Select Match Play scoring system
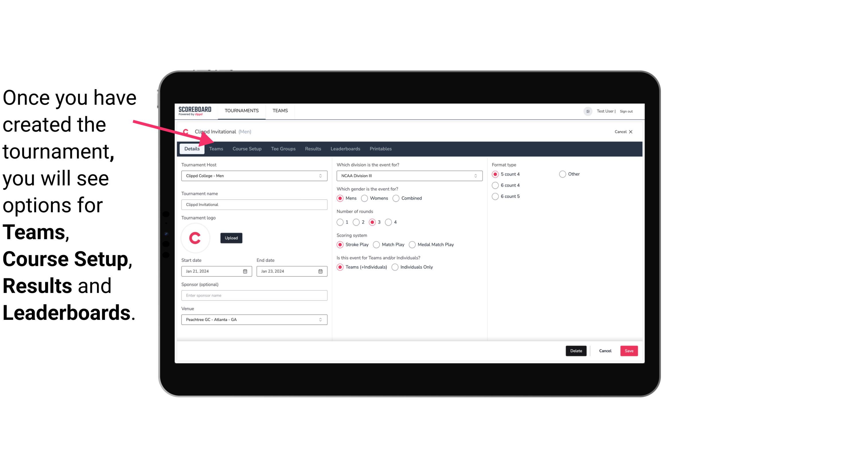 click(377, 244)
